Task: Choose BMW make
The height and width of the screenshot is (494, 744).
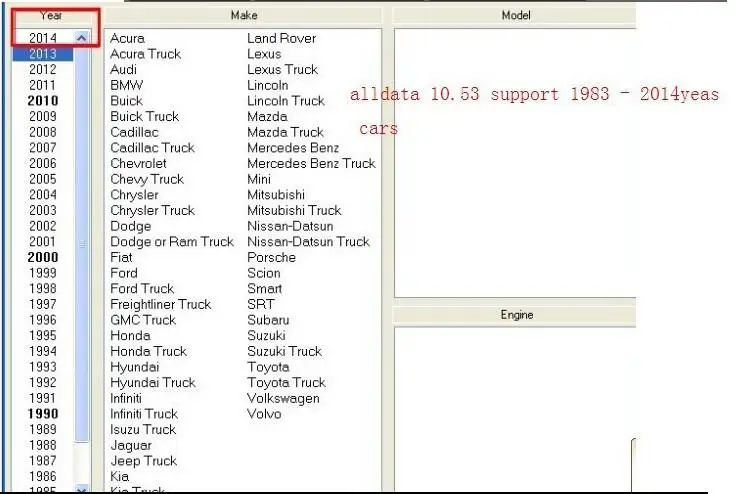Action: tap(126, 85)
